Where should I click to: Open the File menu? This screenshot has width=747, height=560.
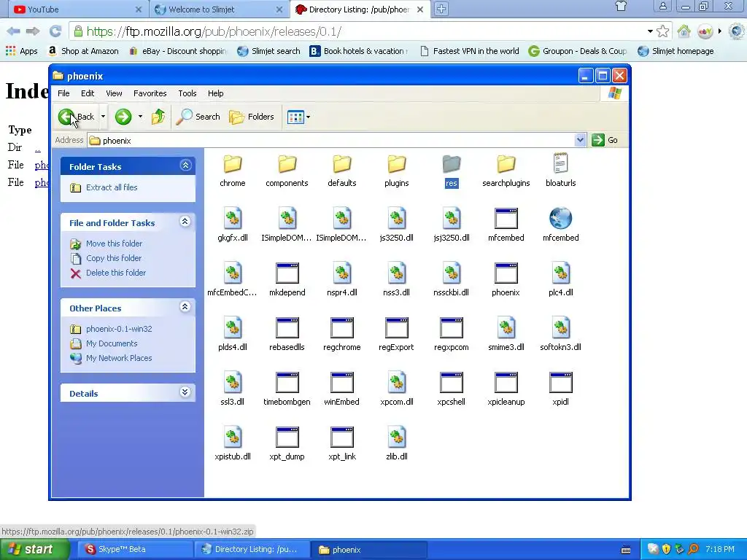(63, 93)
